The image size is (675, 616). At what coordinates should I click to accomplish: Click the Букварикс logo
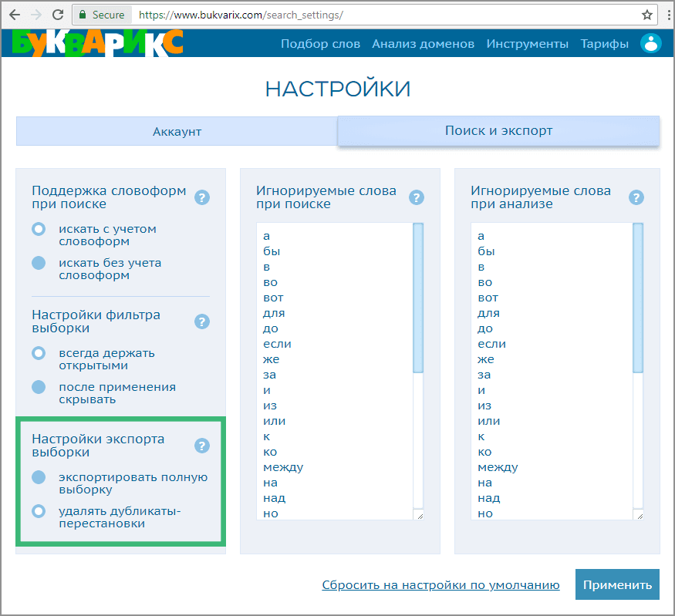(x=97, y=43)
